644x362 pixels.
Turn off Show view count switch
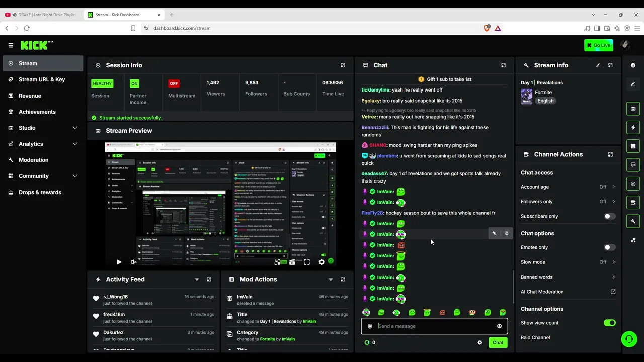coord(609,323)
